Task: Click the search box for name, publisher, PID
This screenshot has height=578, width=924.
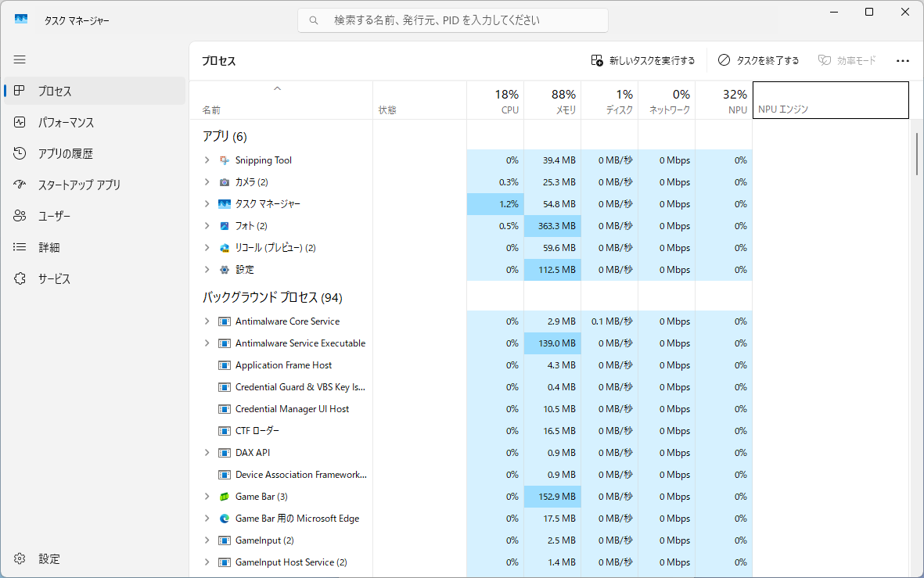Action: [452, 20]
